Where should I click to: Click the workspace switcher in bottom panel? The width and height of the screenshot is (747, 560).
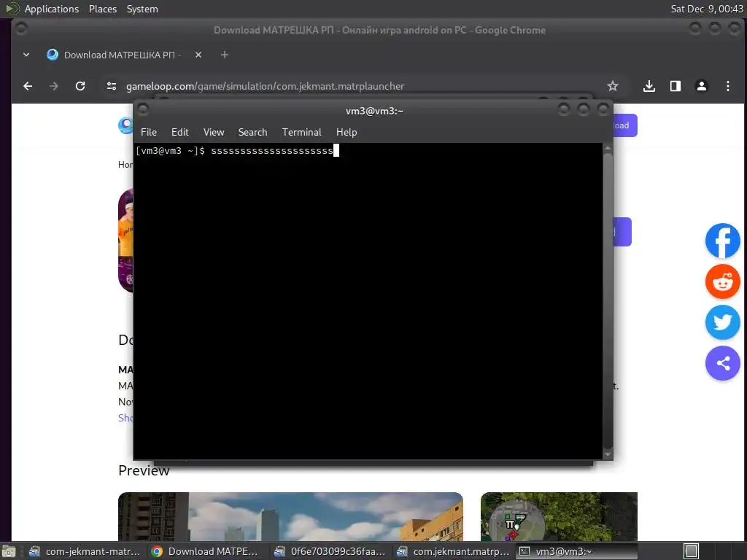tap(692, 551)
